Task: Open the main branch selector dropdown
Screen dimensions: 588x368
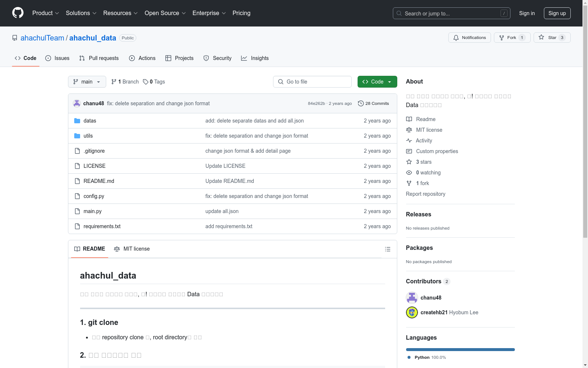Action: click(x=87, y=82)
